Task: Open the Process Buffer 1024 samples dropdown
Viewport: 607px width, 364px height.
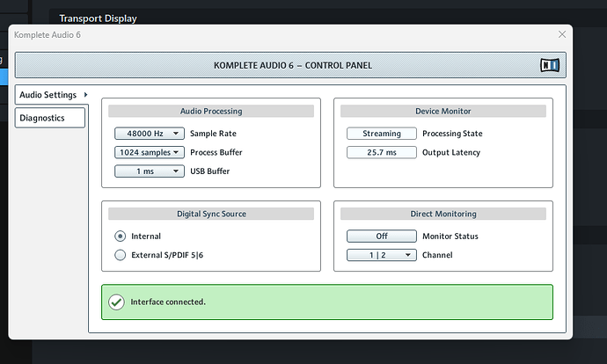Action: tap(150, 152)
